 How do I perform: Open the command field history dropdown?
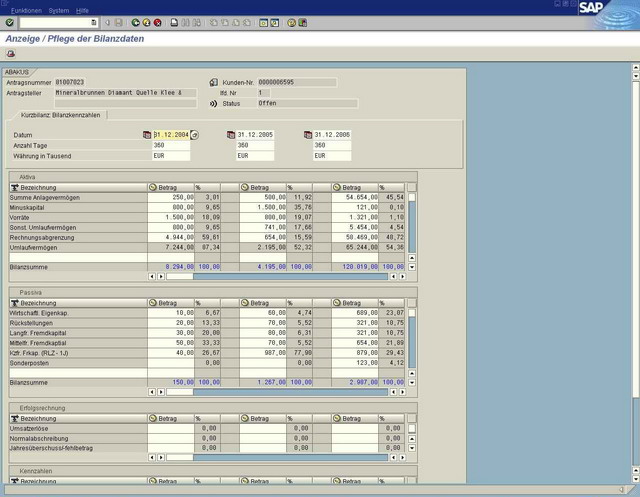(x=94, y=22)
